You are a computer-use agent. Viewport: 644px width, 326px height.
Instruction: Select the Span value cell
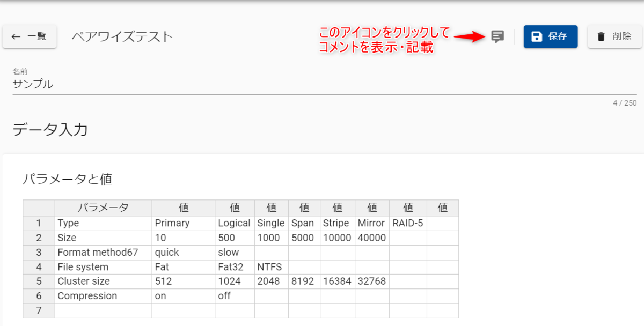click(304, 224)
